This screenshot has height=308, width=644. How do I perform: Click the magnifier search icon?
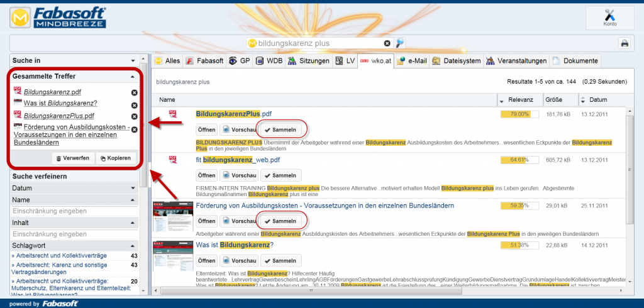click(x=399, y=43)
